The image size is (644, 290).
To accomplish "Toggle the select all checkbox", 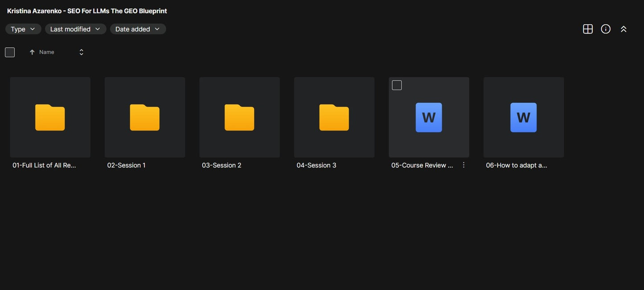I will tap(10, 52).
